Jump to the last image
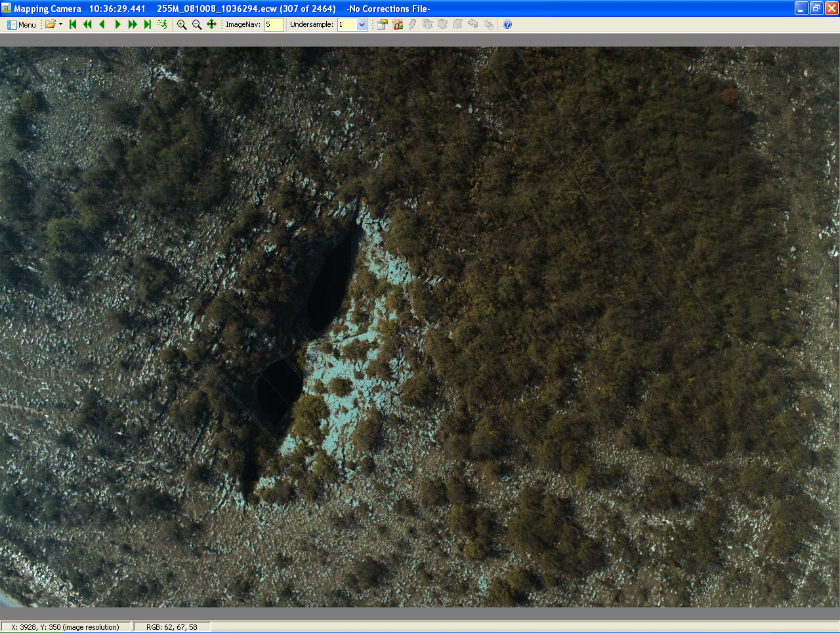This screenshot has height=633, width=840. tap(148, 24)
